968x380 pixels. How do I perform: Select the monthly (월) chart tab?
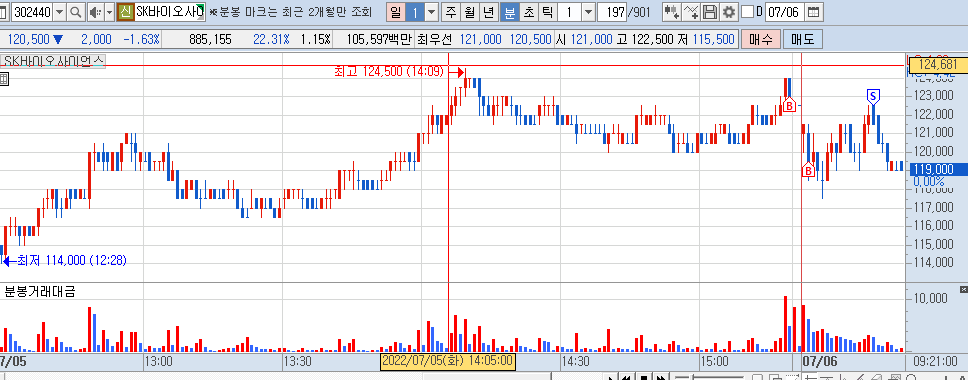click(x=471, y=12)
